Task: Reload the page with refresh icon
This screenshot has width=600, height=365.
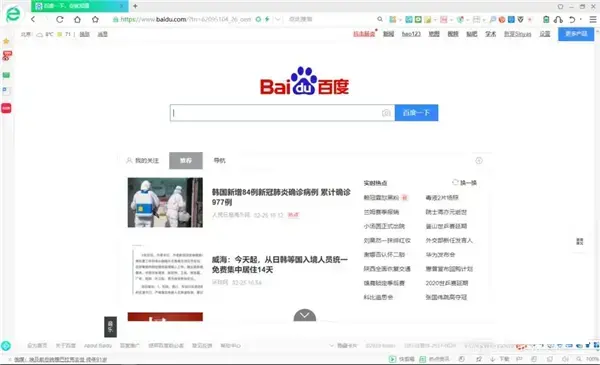Action: (x=60, y=19)
